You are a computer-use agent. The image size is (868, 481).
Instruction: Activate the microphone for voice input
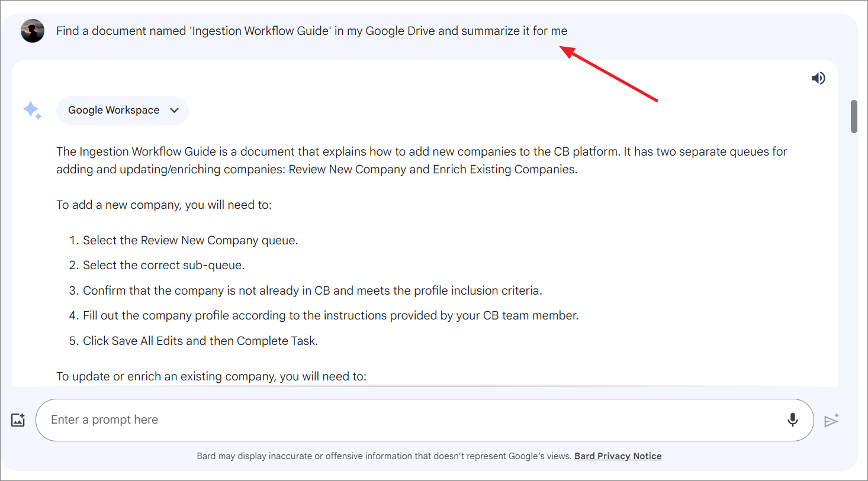792,420
